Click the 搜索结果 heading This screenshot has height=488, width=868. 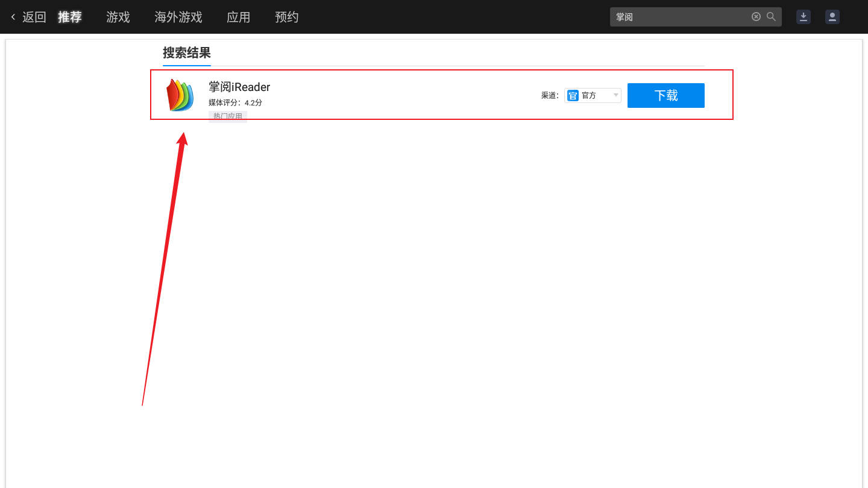pyautogui.click(x=187, y=52)
